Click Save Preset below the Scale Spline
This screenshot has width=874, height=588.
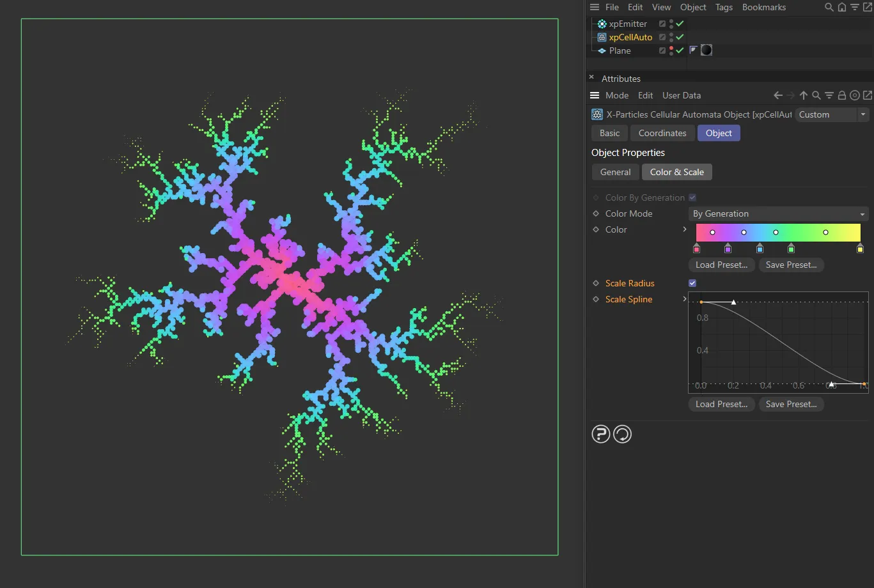click(791, 404)
